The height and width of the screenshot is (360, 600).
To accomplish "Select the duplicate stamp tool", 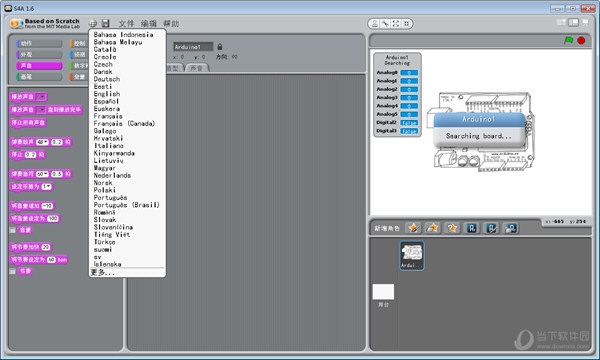I will 375,24.
